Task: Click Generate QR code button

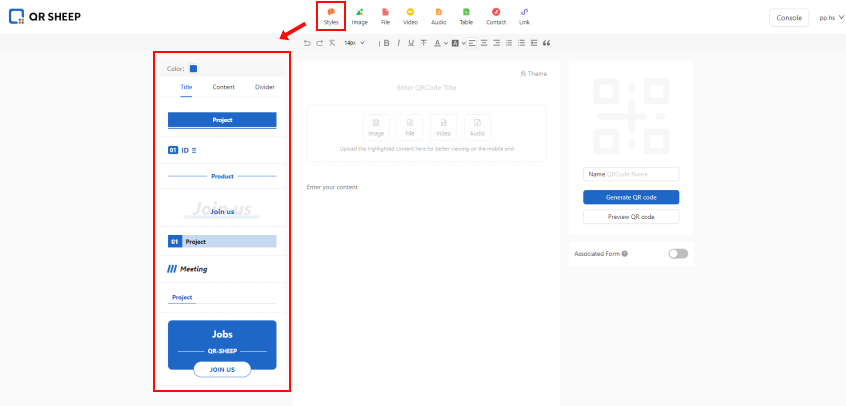Action: pos(631,197)
